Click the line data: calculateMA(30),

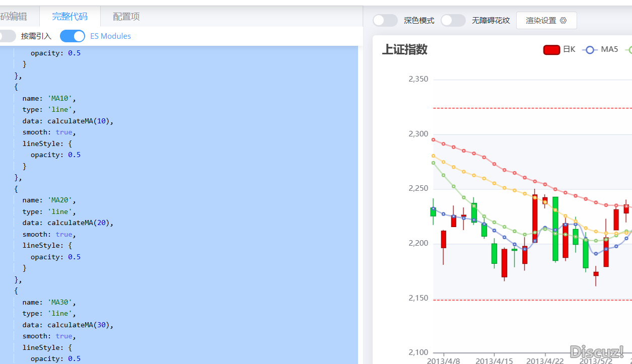click(x=68, y=325)
